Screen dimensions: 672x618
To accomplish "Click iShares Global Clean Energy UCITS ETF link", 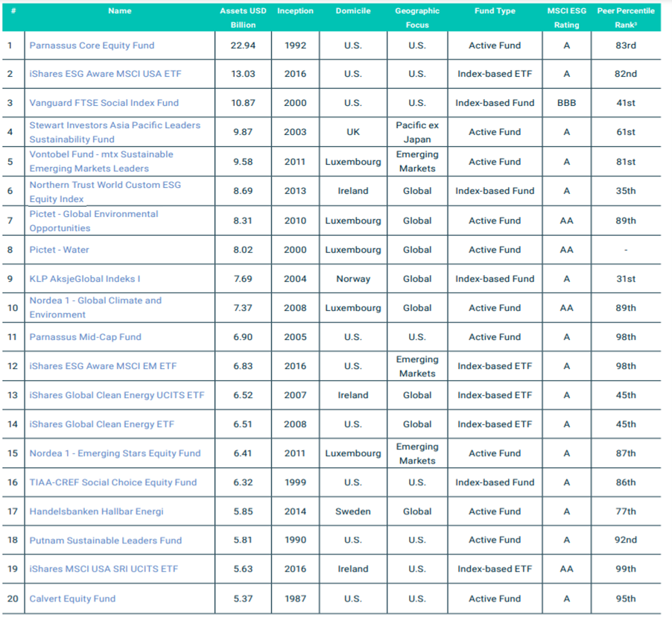I will click(x=117, y=395).
